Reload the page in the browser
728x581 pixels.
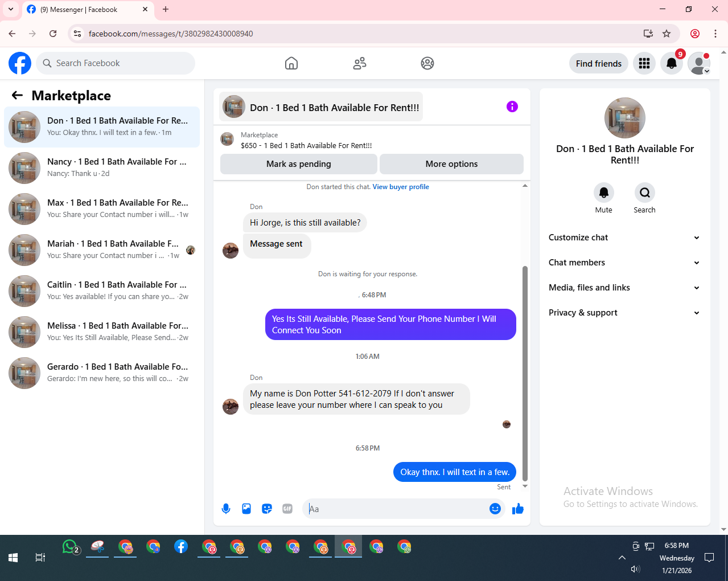(53, 34)
